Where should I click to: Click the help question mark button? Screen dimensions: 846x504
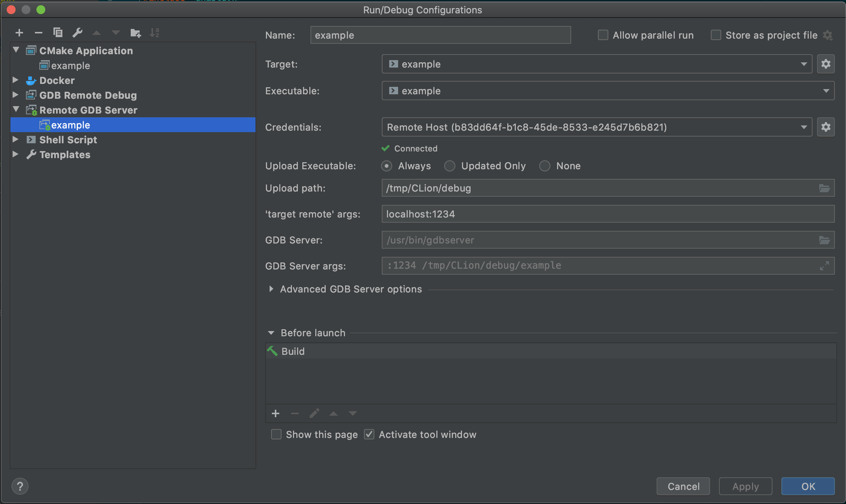click(x=20, y=486)
